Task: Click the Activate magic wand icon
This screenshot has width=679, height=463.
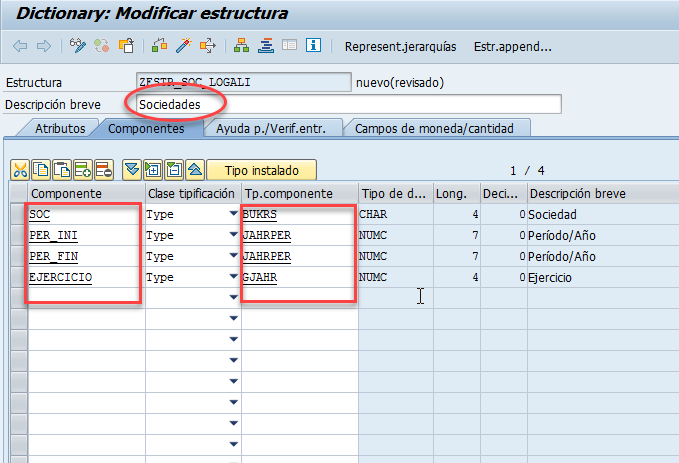Action: (184, 45)
